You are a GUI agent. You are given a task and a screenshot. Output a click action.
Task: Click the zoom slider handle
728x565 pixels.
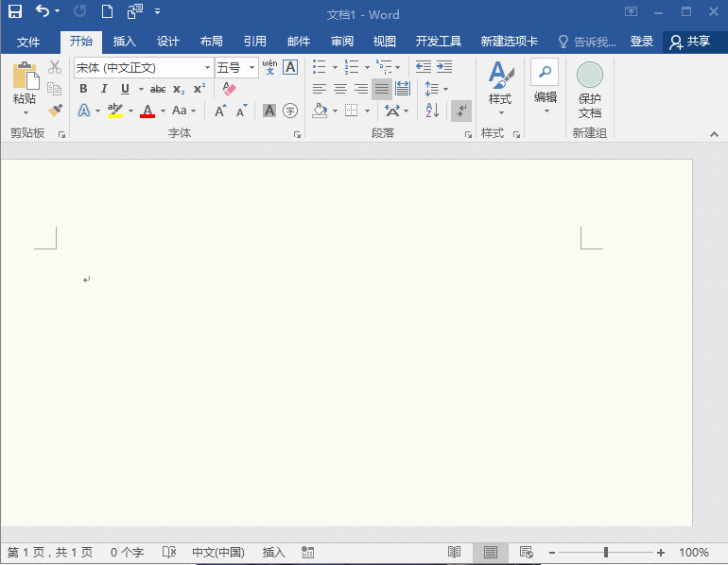605,552
